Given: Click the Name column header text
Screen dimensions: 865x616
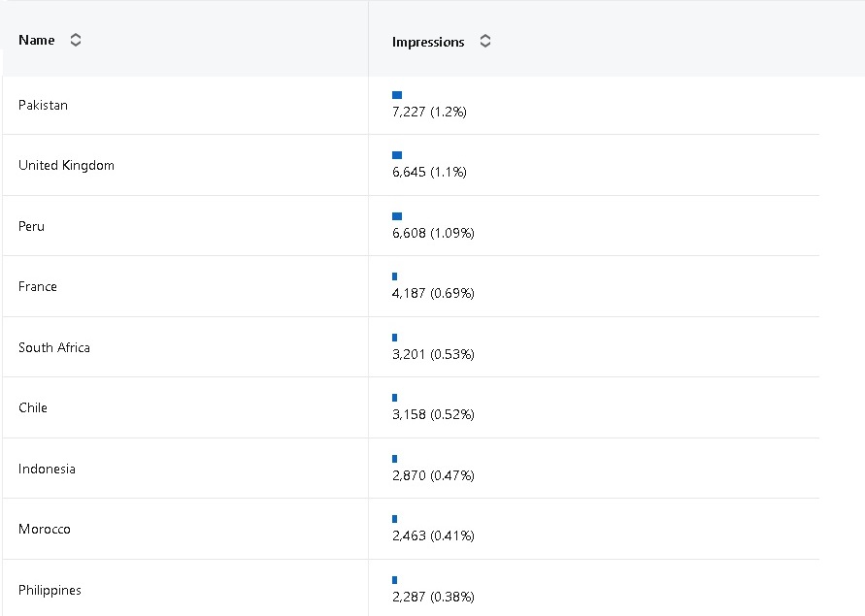Looking at the screenshot, I should (37, 41).
